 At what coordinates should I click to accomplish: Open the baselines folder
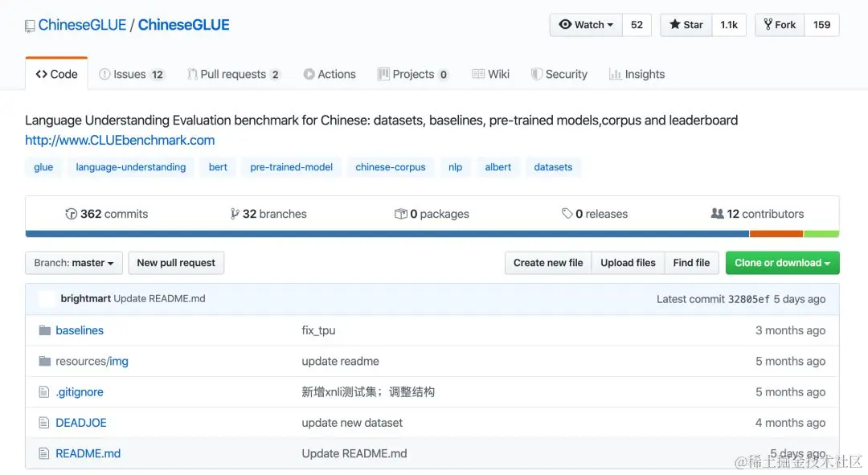coord(80,330)
